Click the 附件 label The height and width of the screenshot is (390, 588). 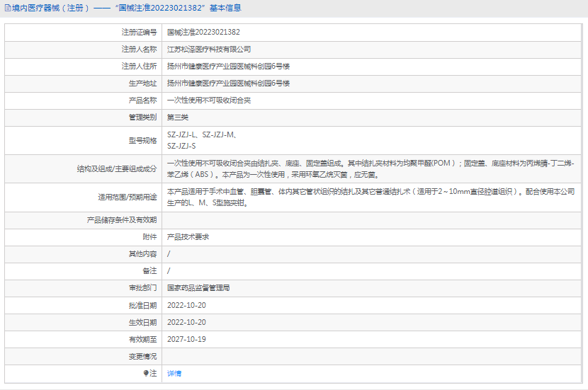(149, 237)
